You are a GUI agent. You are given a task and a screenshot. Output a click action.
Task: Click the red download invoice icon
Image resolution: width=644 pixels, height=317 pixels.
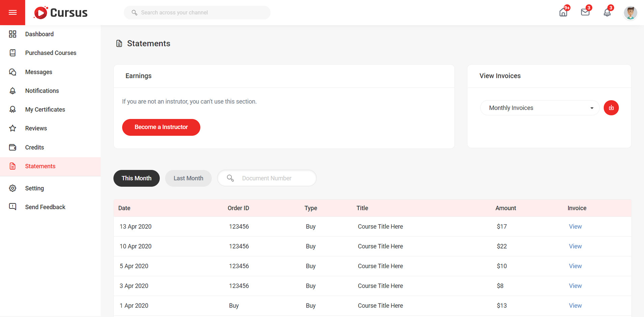(x=611, y=108)
